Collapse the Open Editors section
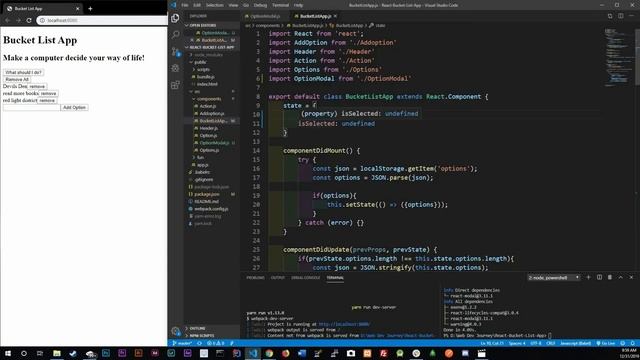The width and height of the screenshot is (640, 360). [x=202, y=25]
